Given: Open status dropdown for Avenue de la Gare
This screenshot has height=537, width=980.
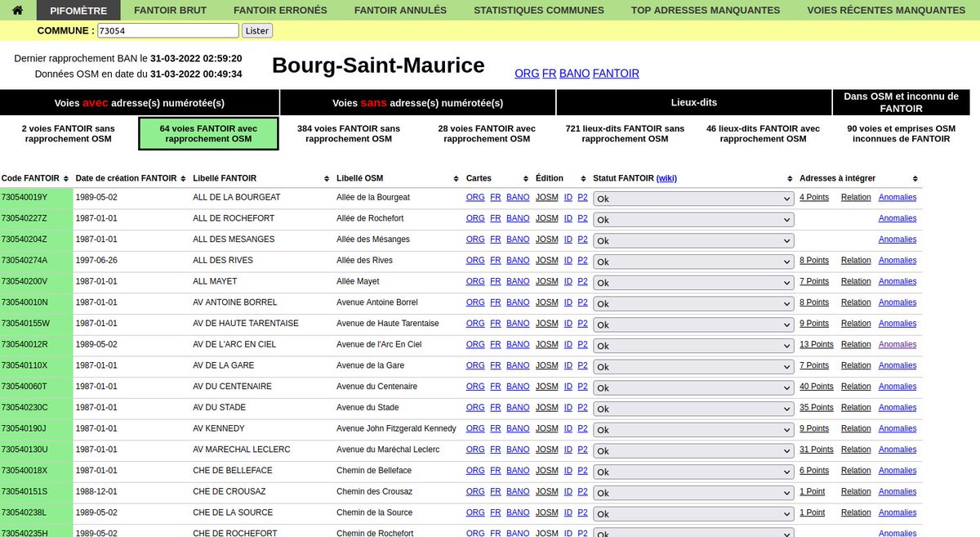Looking at the screenshot, I should (693, 367).
